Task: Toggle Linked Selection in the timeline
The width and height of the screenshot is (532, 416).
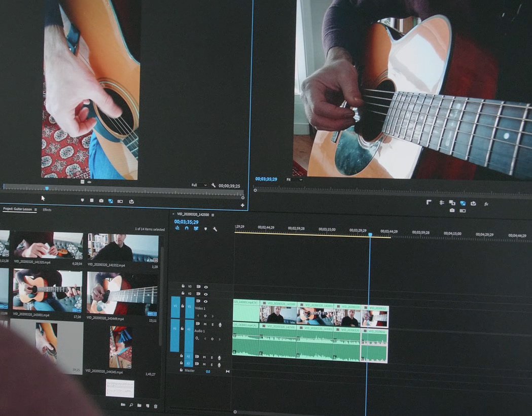Action: pos(196,228)
